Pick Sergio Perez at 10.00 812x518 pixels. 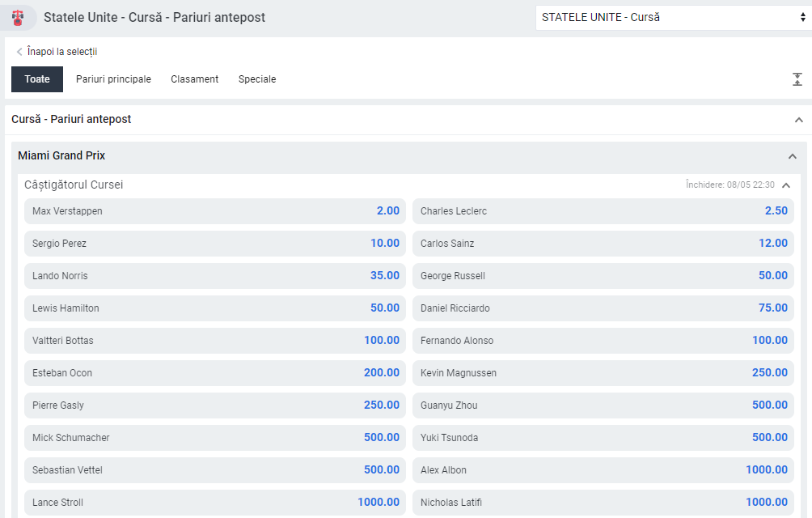point(215,244)
